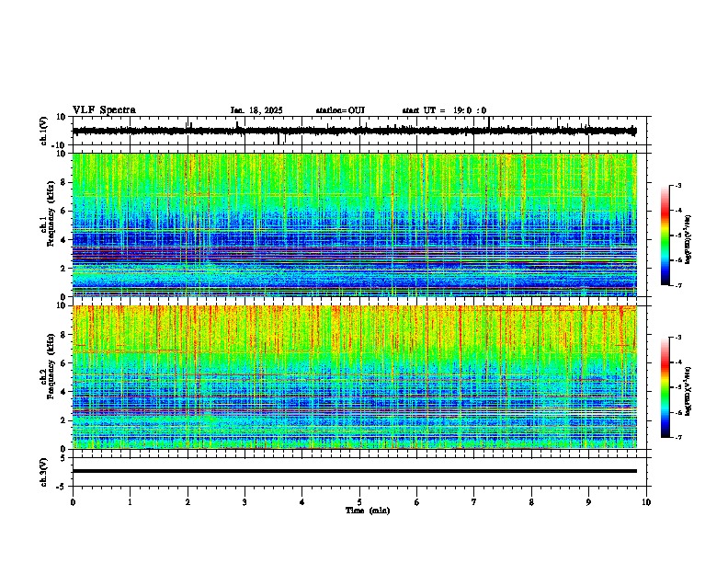Click the ch.2 frequency tick label "8"
The height and width of the screenshot is (563, 728).
pos(63,335)
